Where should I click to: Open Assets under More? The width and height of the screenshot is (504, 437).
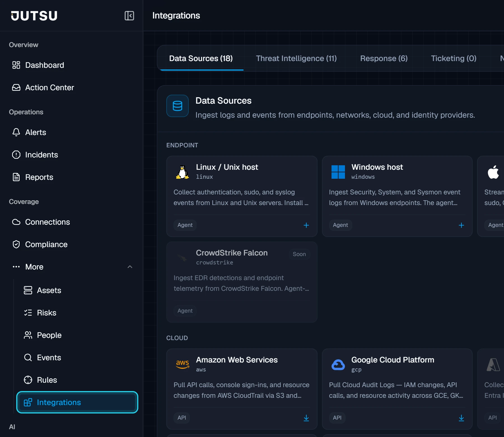pyautogui.click(x=77, y=290)
